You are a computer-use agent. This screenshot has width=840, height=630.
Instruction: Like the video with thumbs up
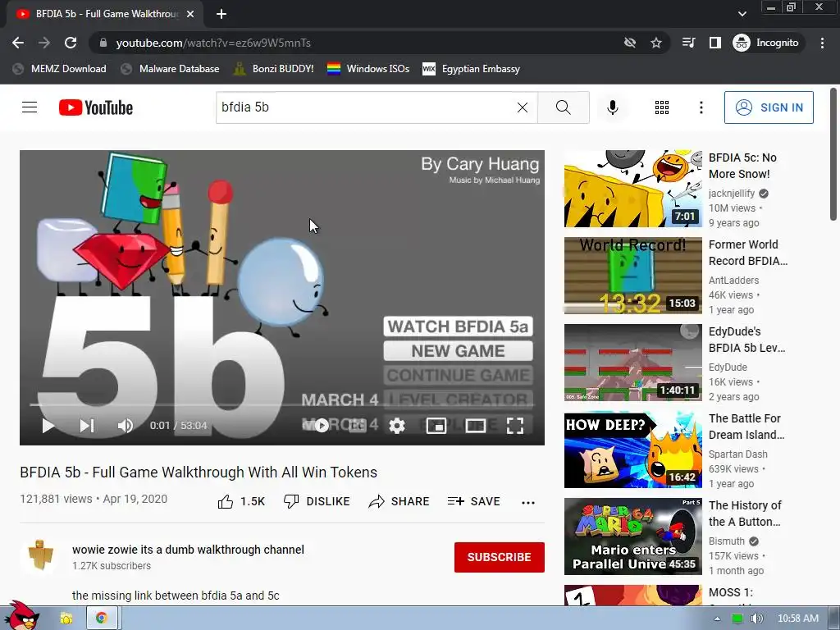241,501
